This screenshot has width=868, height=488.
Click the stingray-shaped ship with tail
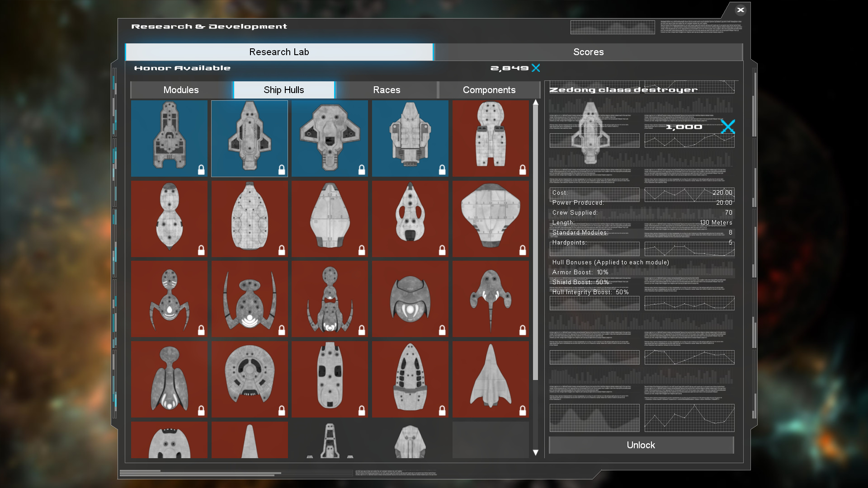[x=491, y=299]
